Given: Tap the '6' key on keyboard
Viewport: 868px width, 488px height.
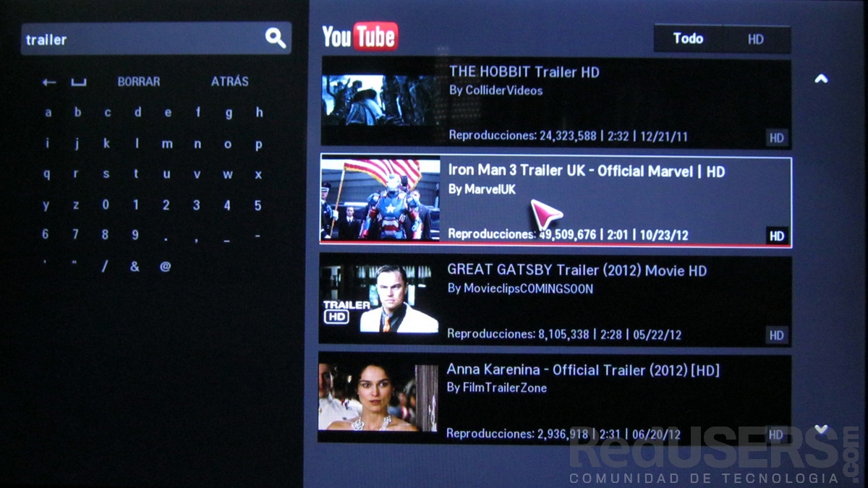Looking at the screenshot, I should click(x=46, y=234).
